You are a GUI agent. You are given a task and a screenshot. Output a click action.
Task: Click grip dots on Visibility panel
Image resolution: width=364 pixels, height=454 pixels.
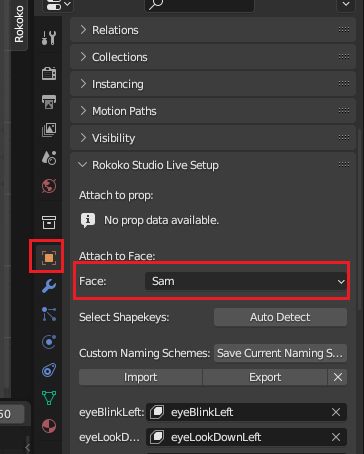(x=344, y=138)
